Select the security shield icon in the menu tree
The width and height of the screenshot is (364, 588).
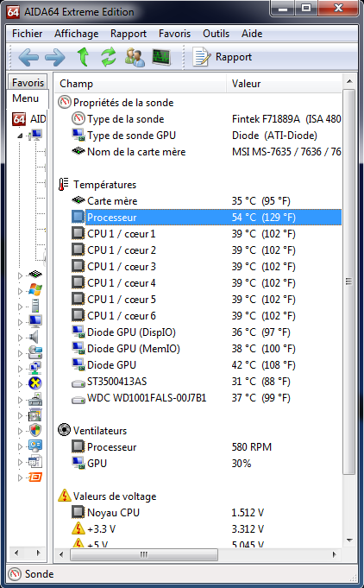tap(35, 430)
